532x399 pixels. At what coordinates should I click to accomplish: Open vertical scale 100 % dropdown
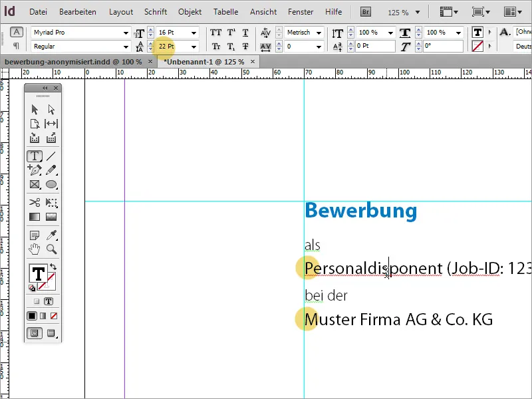click(x=390, y=33)
